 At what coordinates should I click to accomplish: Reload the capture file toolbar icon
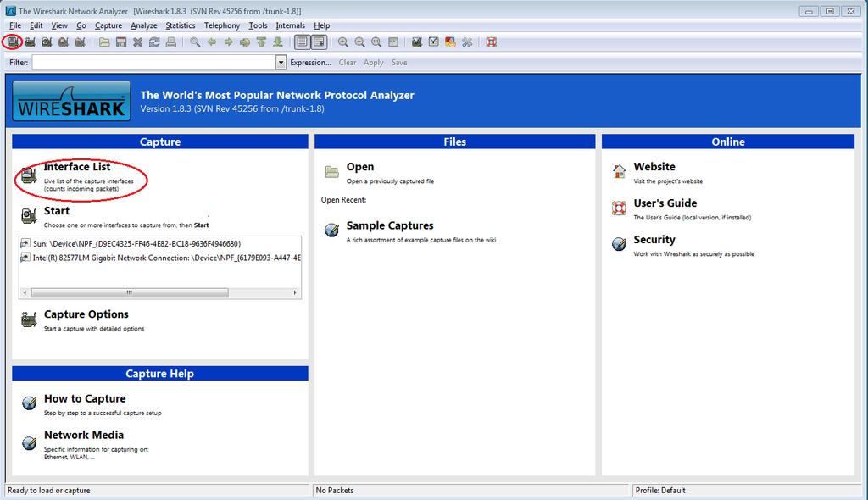(x=154, y=42)
